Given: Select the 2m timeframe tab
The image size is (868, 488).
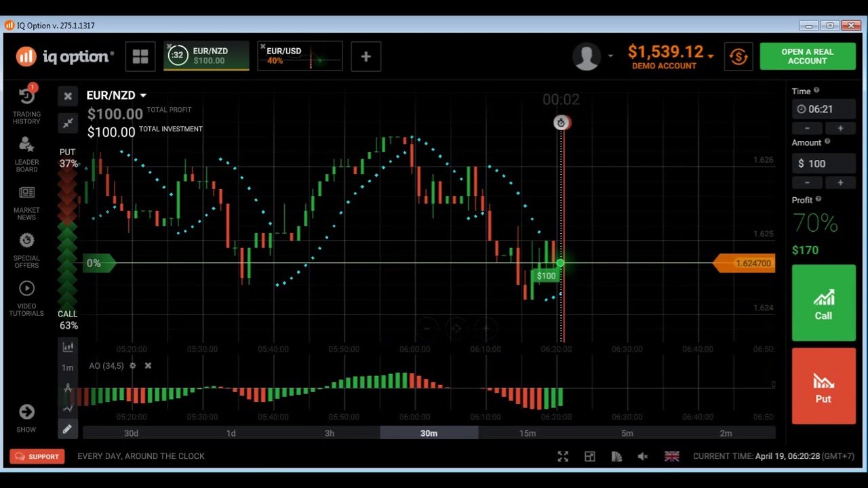Looking at the screenshot, I should click(x=726, y=433).
